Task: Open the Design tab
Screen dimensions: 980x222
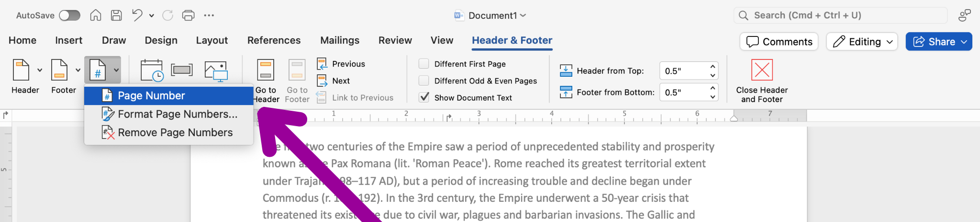Action: (x=161, y=40)
